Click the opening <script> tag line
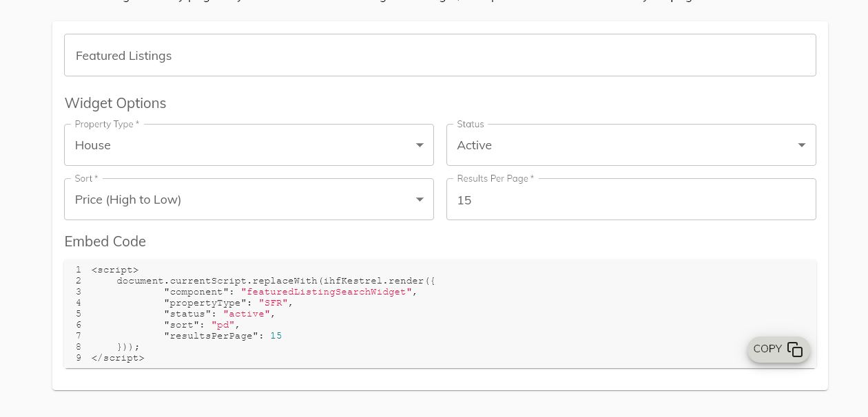 pos(115,270)
